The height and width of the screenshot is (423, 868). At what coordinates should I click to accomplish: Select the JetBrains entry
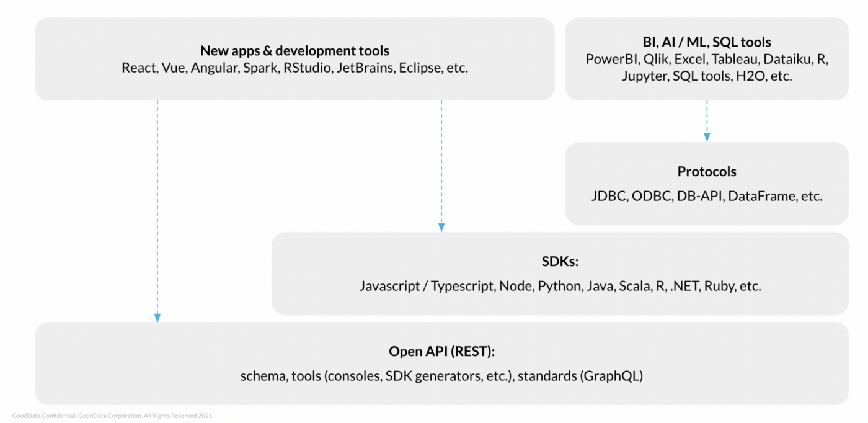(366, 68)
